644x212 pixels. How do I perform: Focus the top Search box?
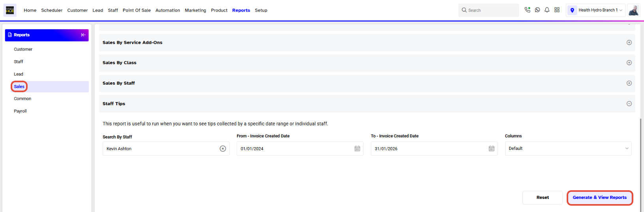pos(489,10)
